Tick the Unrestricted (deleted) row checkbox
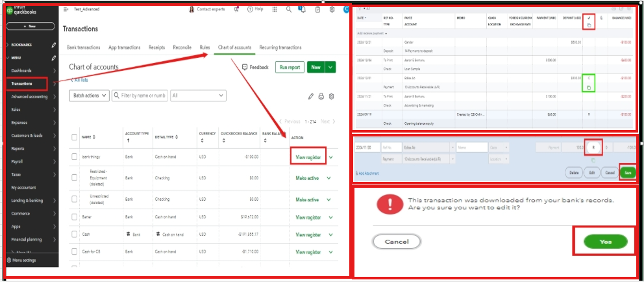This screenshot has height=282, width=644. point(75,199)
